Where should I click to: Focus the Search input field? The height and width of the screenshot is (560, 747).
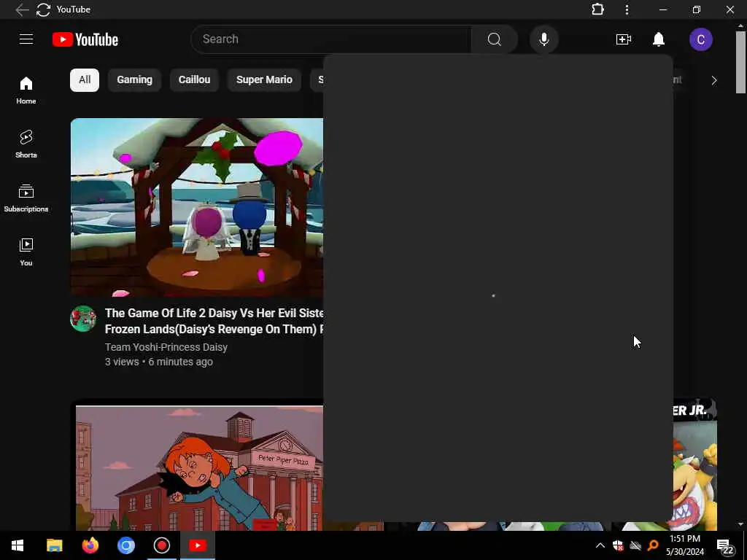click(x=331, y=39)
